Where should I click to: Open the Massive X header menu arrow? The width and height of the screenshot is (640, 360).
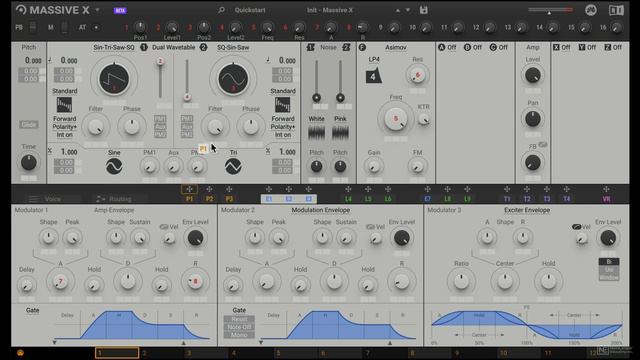point(97,10)
